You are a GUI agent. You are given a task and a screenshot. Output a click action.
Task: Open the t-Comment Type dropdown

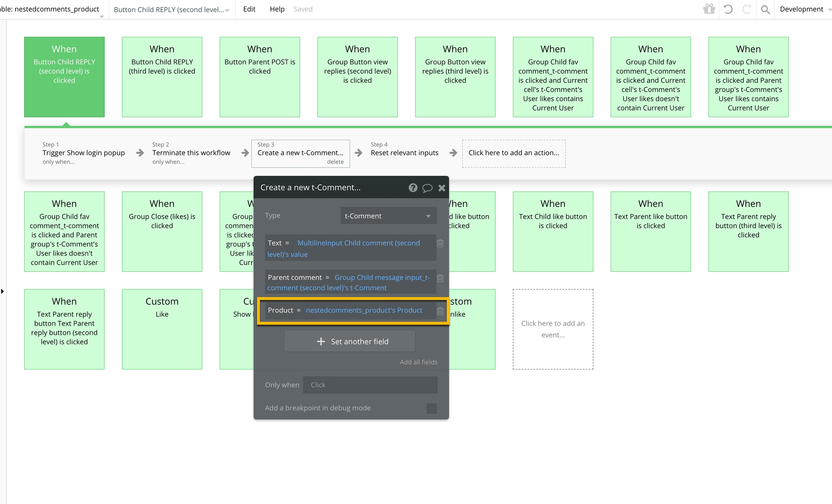click(388, 216)
